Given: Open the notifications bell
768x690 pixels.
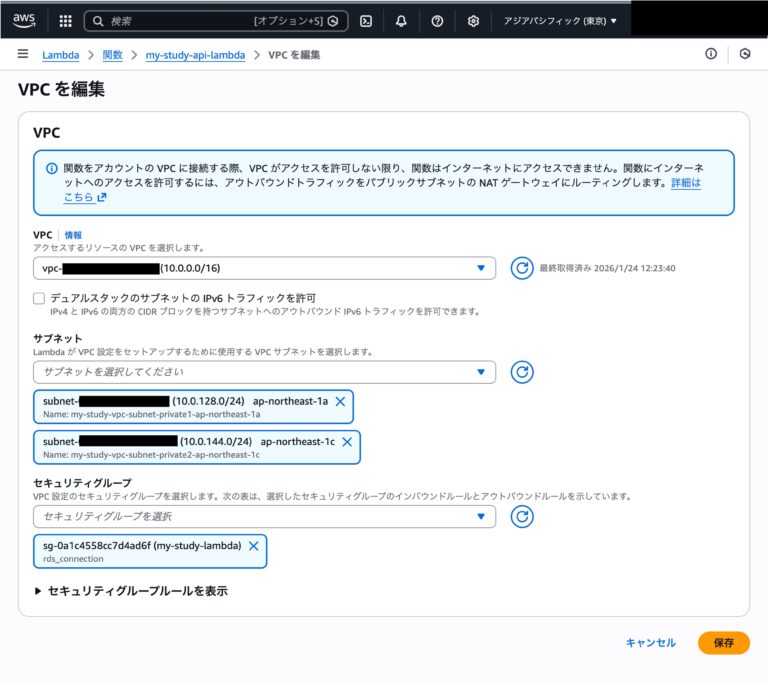Looking at the screenshot, I should tap(401, 20).
